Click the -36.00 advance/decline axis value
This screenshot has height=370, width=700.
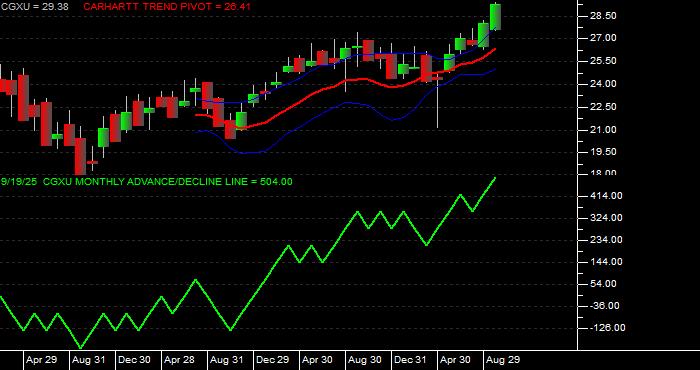(x=604, y=306)
